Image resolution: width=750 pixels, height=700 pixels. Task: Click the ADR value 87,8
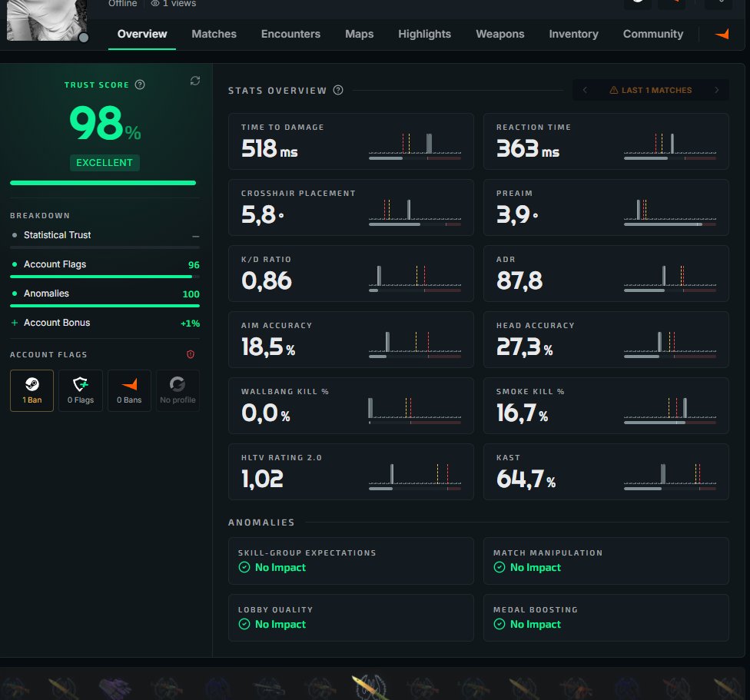click(x=519, y=280)
